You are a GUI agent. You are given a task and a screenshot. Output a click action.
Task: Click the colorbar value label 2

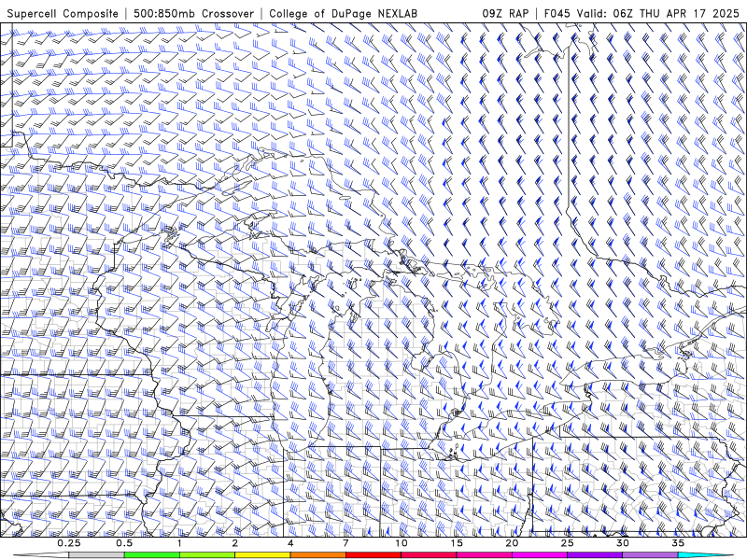coord(235,543)
